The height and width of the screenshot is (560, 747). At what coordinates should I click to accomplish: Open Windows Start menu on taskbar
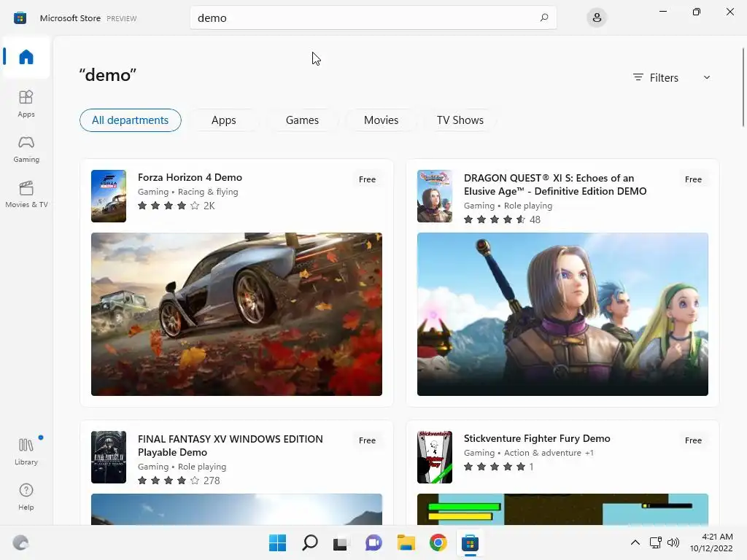click(x=278, y=542)
